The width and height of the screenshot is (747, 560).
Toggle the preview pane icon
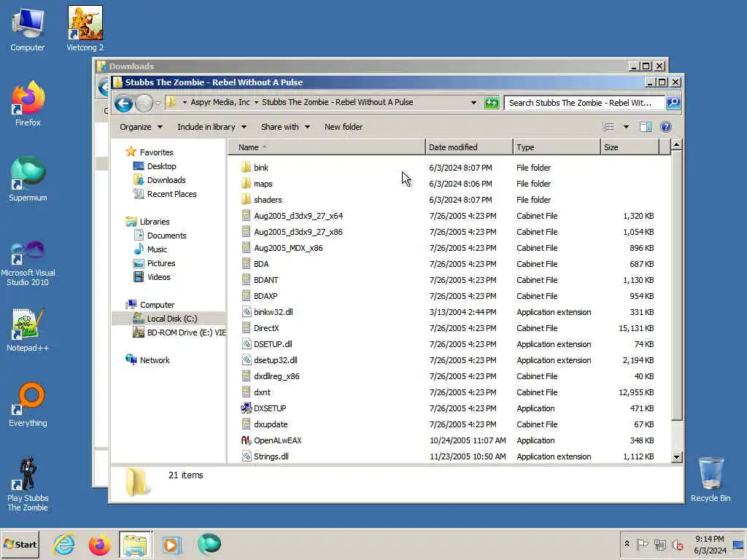click(646, 127)
